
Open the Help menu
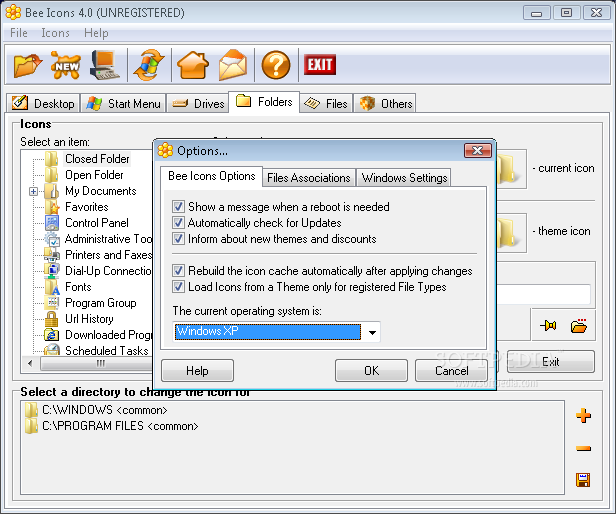[96, 33]
